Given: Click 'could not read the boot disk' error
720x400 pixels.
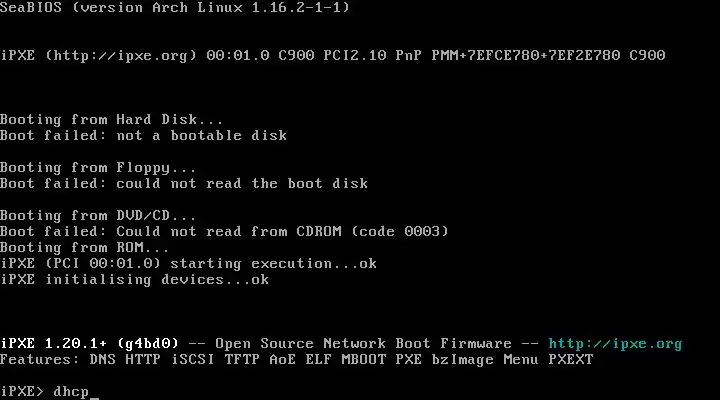Looking at the screenshot, I should (x=242, y=183).
